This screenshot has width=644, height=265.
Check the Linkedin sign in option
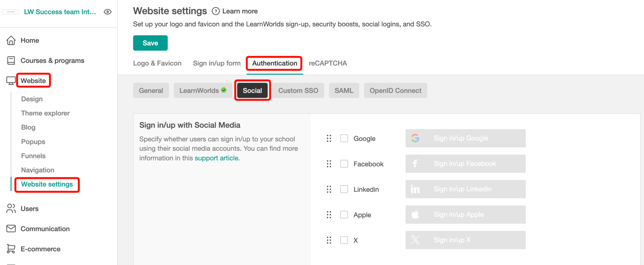[x=344, y=189]
